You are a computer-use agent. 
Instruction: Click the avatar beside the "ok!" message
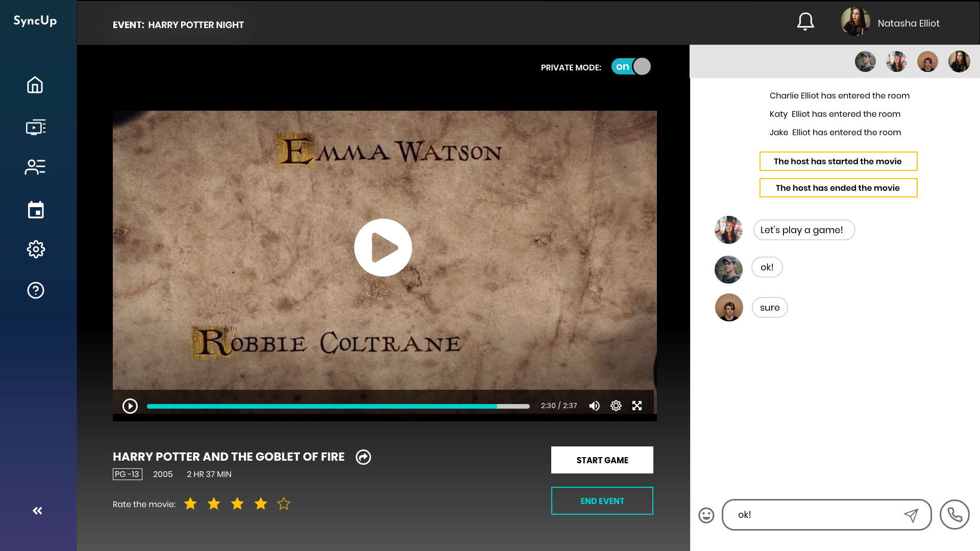coord(728,269)
